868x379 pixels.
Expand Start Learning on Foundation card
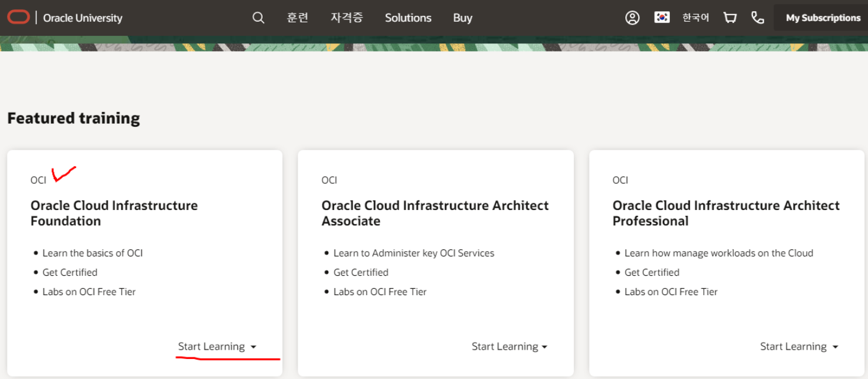[x=217, y=346]
